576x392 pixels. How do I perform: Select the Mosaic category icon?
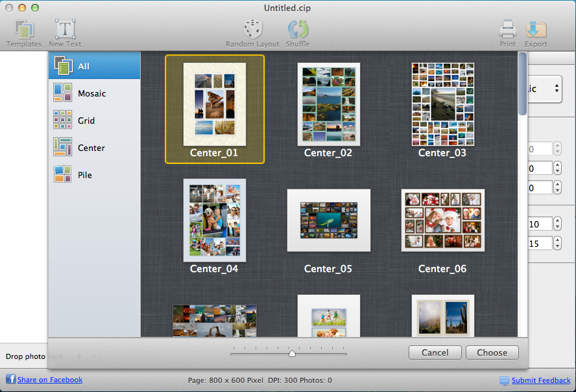click(62, 93)
